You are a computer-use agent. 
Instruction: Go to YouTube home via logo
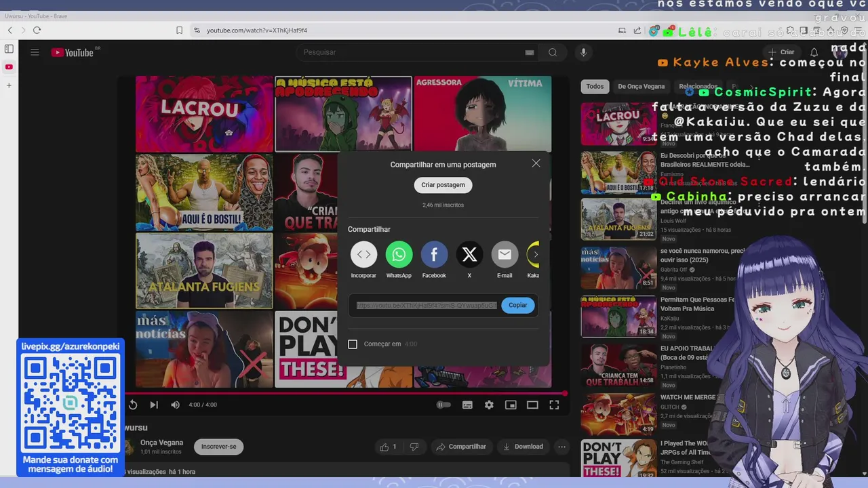pyautogui.click(x=73, y=52)
